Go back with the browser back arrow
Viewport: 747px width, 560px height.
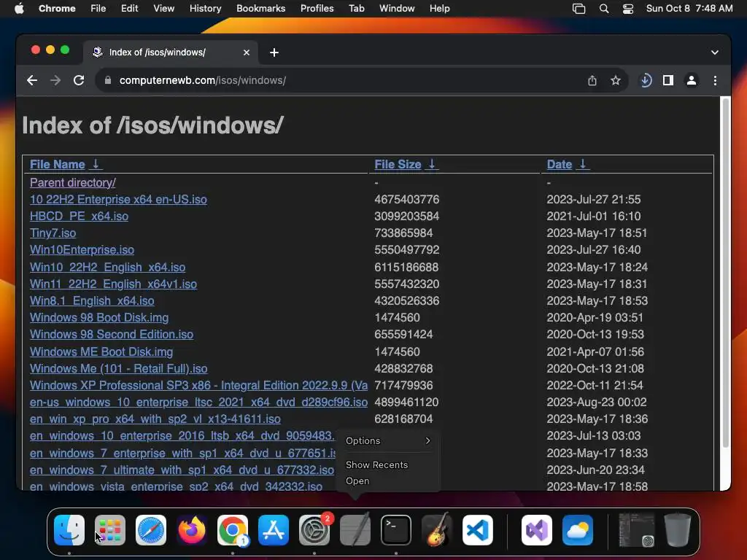(x=32, y=80)
